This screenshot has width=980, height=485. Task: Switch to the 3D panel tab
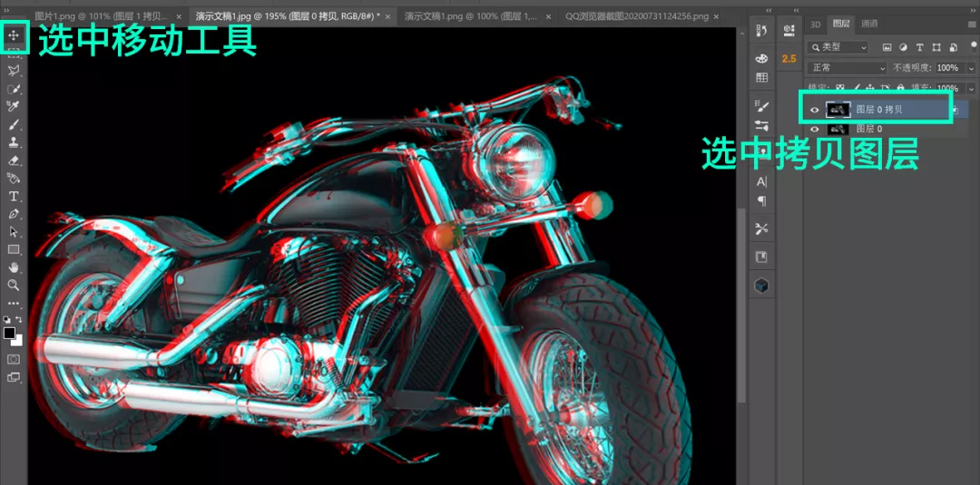[x=815, y=24]
